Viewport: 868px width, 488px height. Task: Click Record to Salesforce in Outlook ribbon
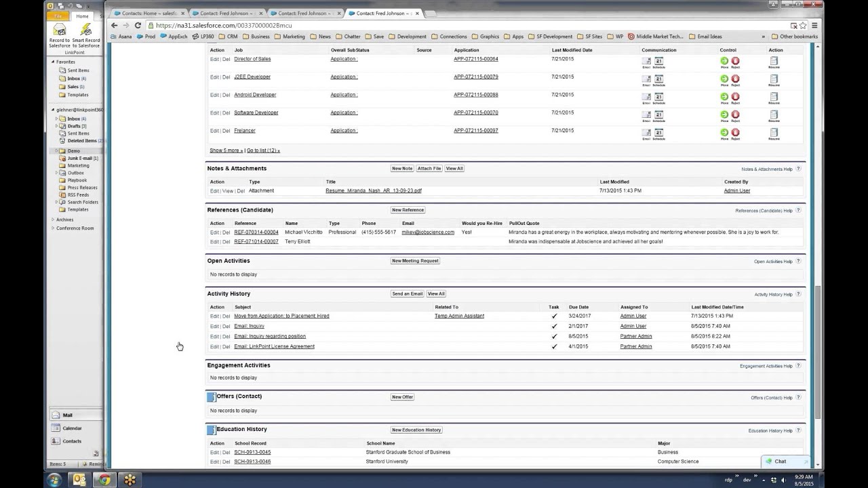click(x=60, y=35)
